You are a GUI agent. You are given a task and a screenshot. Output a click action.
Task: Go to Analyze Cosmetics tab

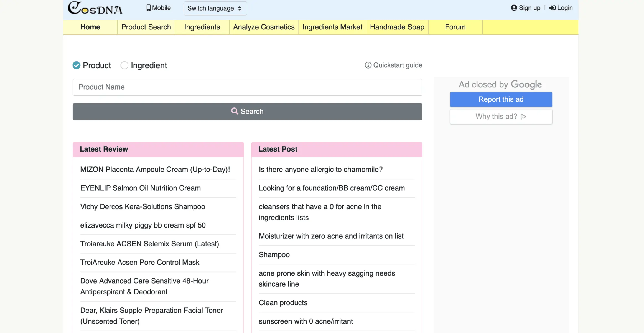click(x=264, y=27)
